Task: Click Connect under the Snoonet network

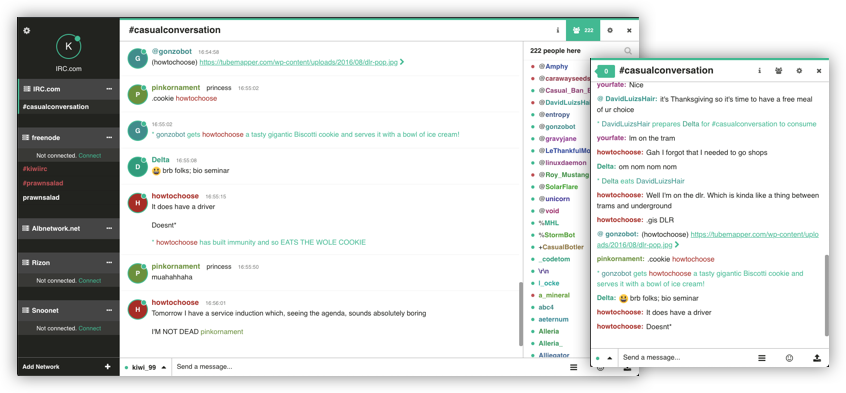Action: [x=90, y=328]
